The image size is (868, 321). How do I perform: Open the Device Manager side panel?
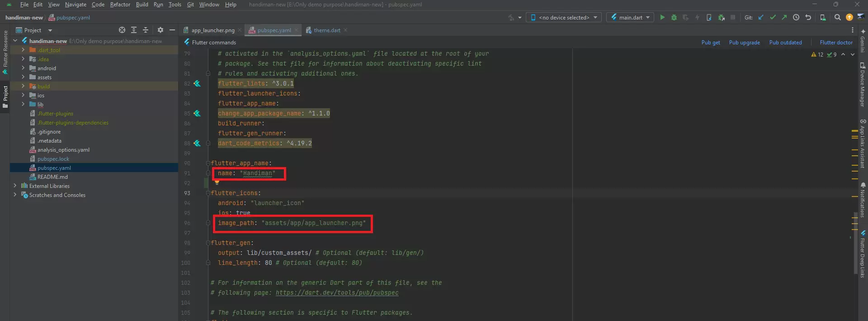[x=863, y=85]
